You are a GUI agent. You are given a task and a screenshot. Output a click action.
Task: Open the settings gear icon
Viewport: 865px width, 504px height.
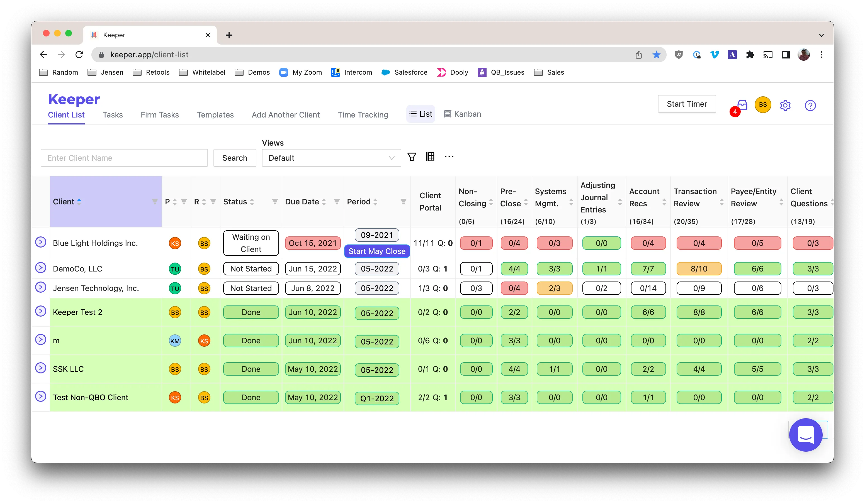tap(785, 106)
